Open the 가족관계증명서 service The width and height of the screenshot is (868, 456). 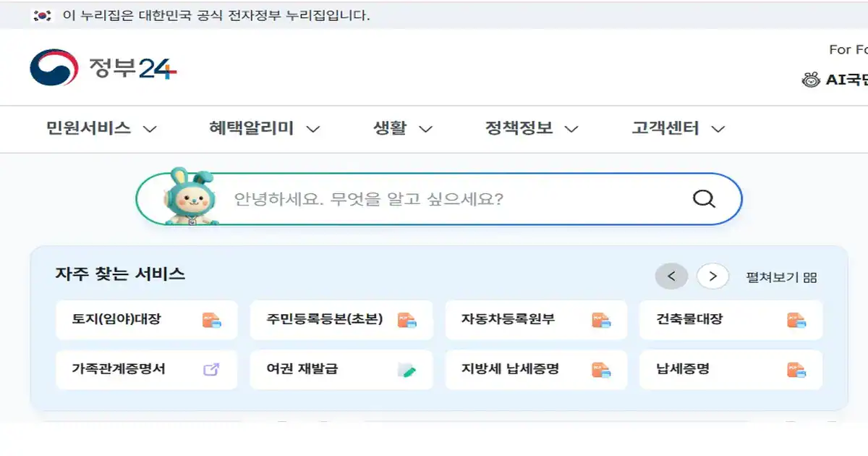(146, 370)
